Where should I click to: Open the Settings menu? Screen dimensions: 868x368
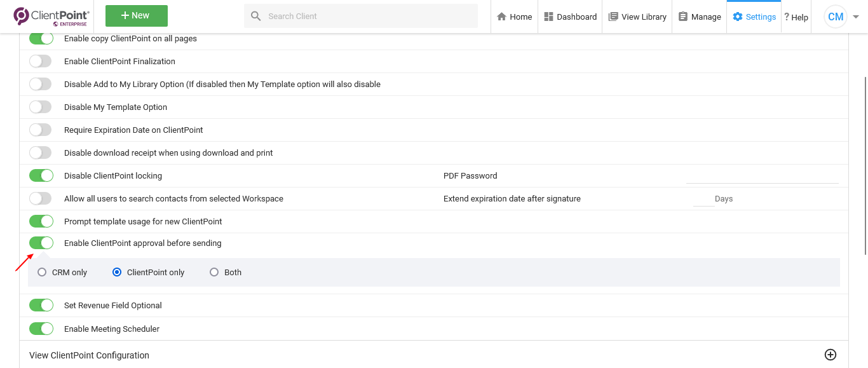click(x=754, y=17)
